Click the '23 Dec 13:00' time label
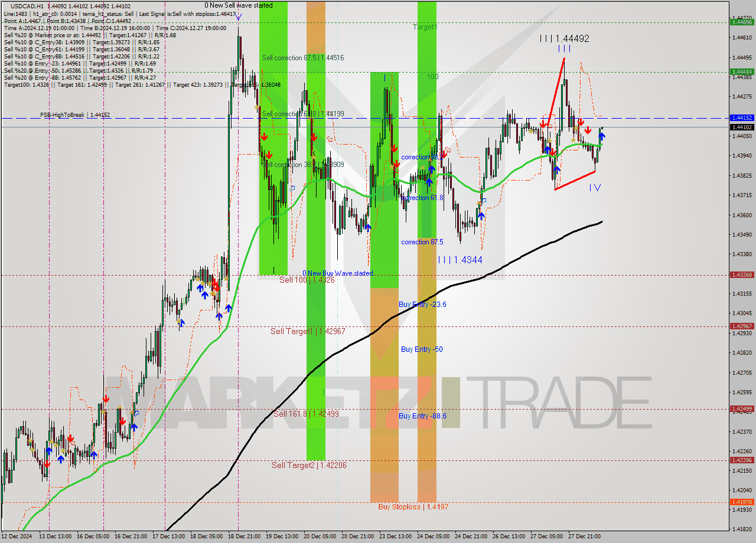756x543 pixels. [395, 536]
